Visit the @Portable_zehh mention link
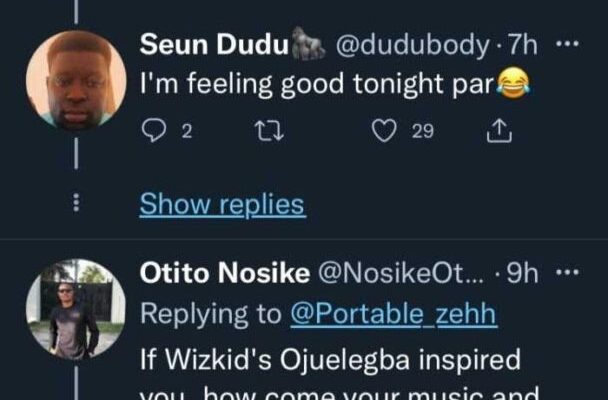The height and width of the screenshot is (400, 608). pyautogui.click(x=391, y=314)
